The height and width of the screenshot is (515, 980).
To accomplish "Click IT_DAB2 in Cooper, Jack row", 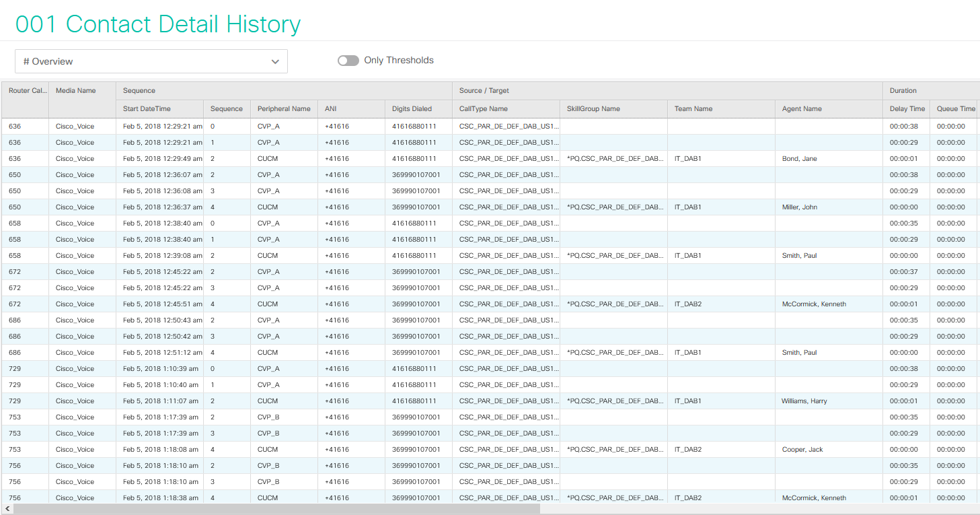I will (x=687, y=450).
